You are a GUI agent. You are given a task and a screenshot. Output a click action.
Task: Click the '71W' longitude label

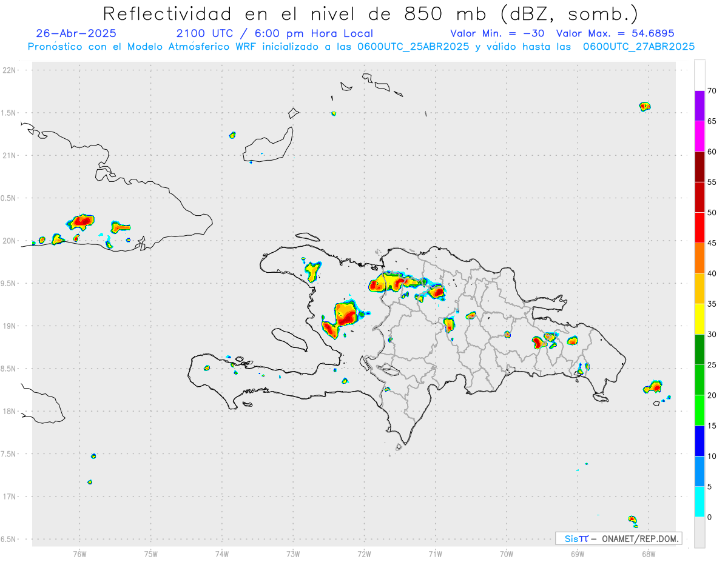pos(435,554)
